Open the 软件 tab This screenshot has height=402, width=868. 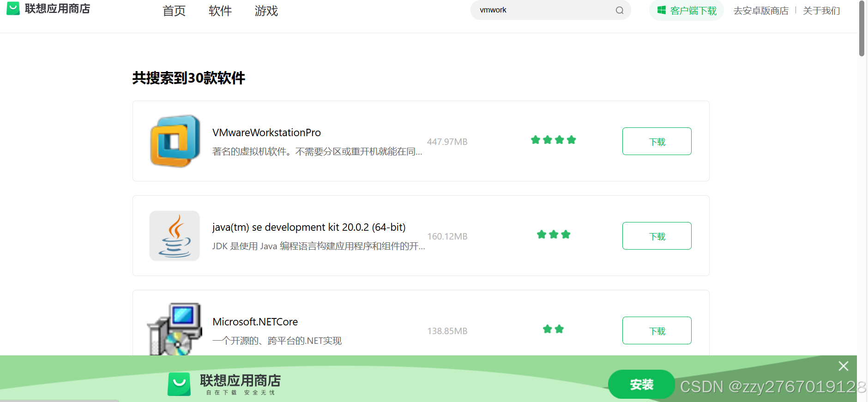[x=220, y=11]
